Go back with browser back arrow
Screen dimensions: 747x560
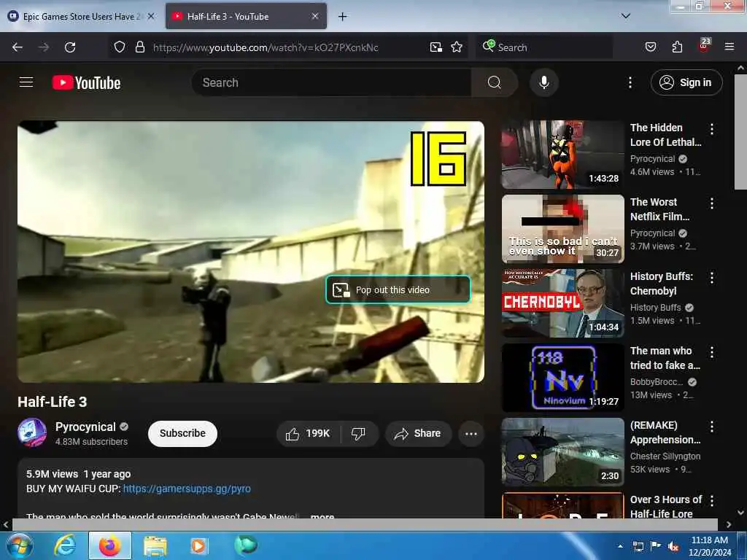pyautogui.click(x=18, y=47)
